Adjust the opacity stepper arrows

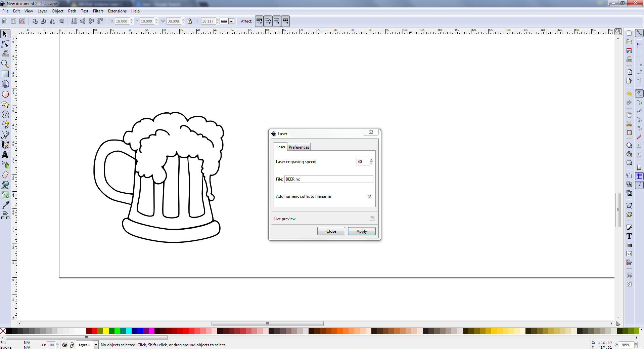coord(57,345)
